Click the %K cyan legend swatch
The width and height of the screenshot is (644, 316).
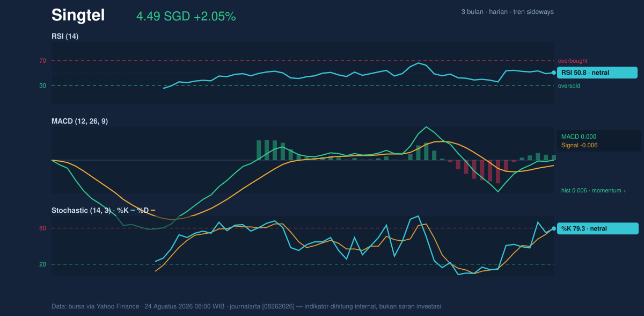tap(133, 210)
